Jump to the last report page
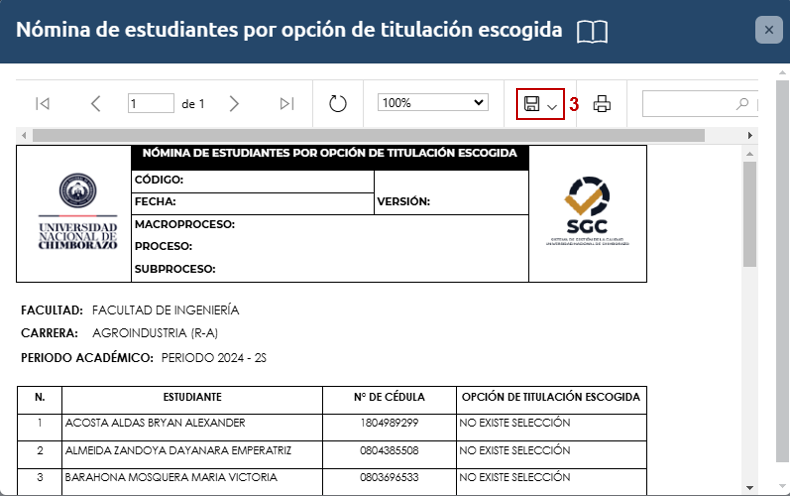790x497 pixels. [x=287, y=103]
